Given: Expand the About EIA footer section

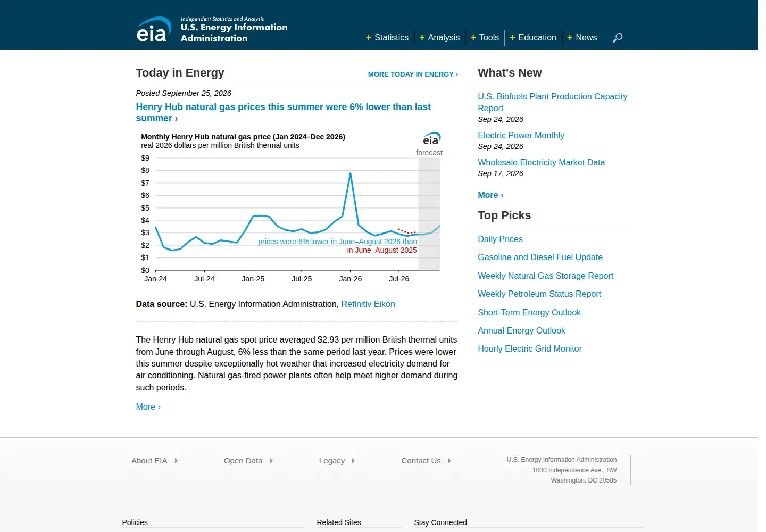Looking at the screenshot, I should 155,461.
